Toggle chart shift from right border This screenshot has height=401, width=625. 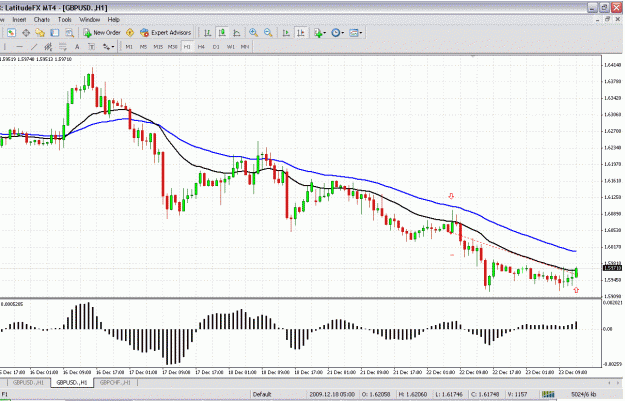[x=301, y=33]
